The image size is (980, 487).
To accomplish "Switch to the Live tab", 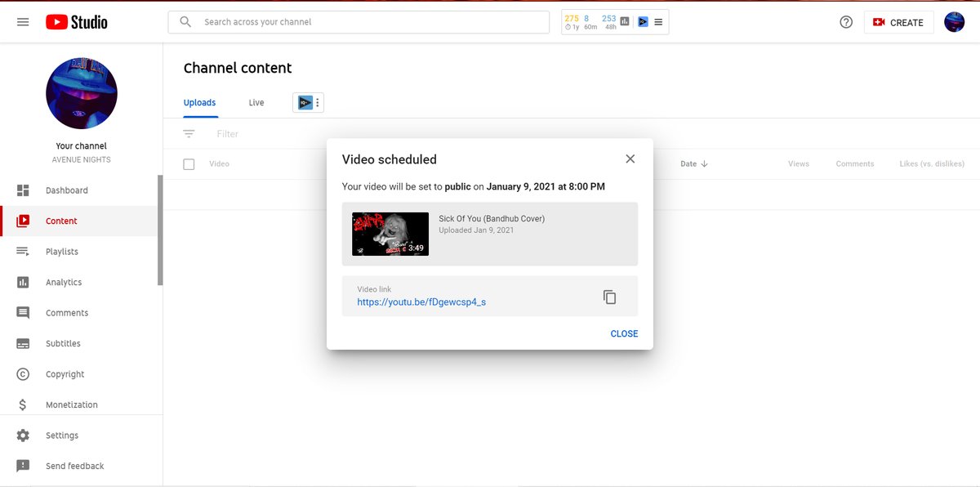I will [256, 103].
